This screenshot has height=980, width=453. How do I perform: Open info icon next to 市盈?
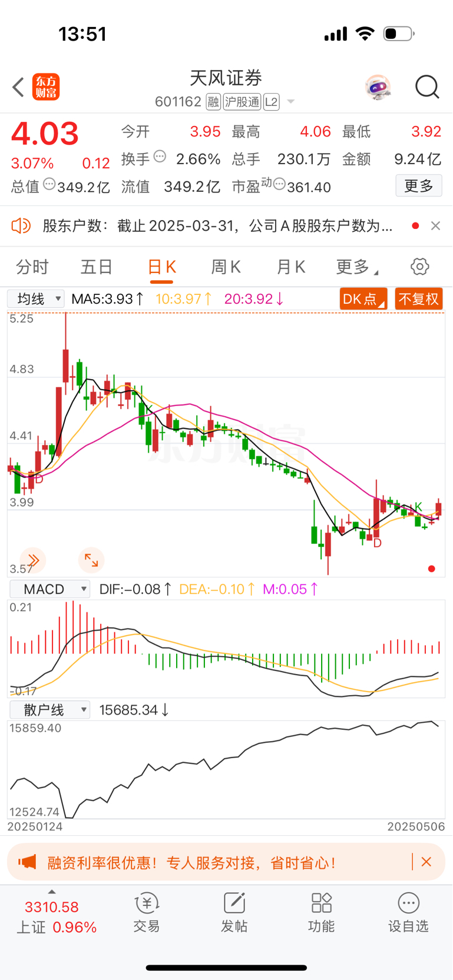point(279,184)
